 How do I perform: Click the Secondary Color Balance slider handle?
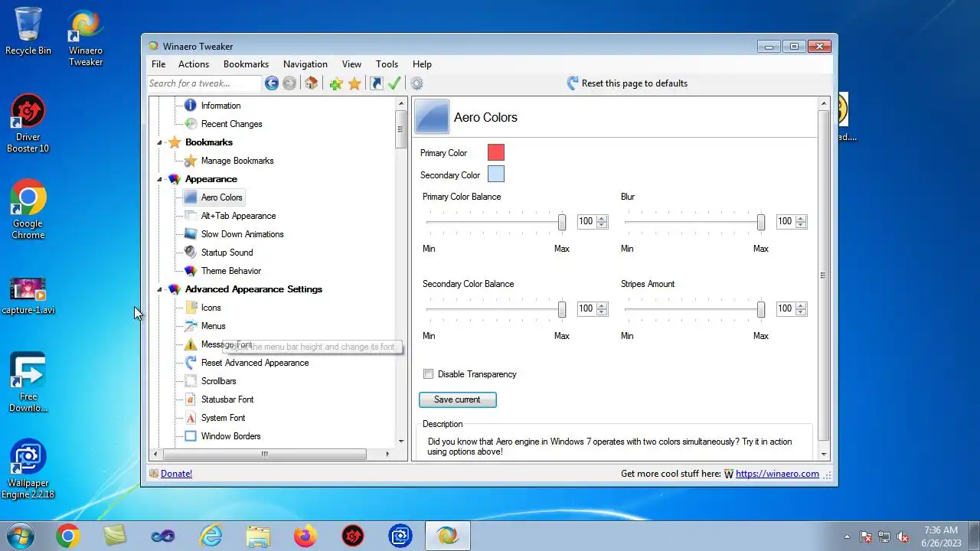[562, 309]
